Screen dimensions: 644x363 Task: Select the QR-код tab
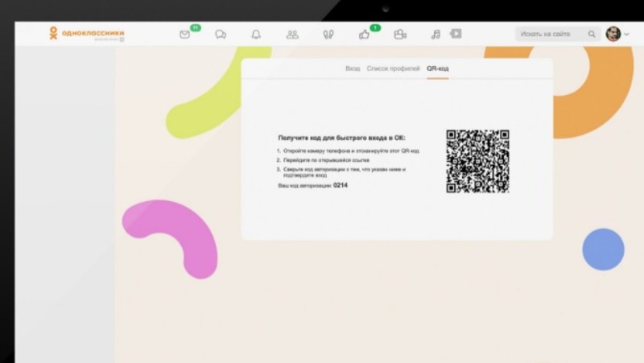pyautogui.click(x=437, y=68)
